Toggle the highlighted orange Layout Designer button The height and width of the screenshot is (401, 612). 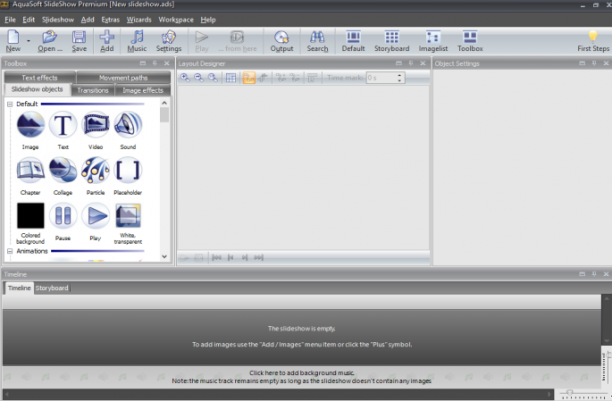tap(249, 78)
